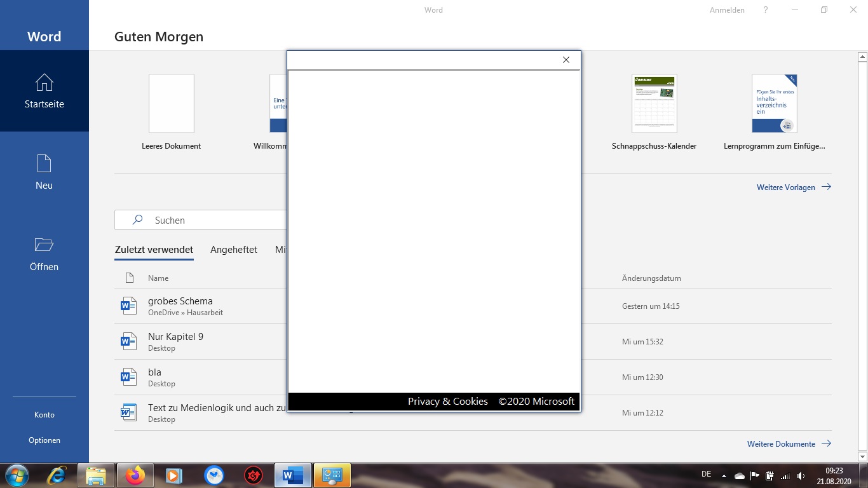Switch to the Zuletzt verwendet tab
This screenshot has width=868, height=488.
coord(154,250)
